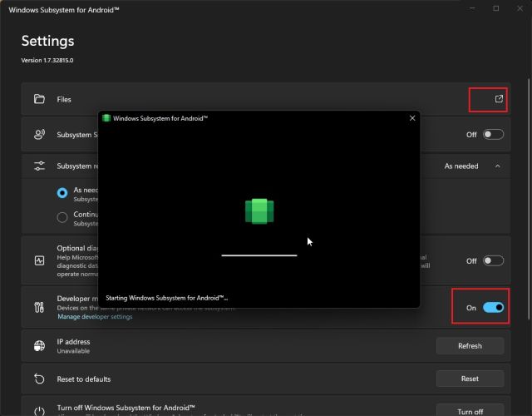Click the Subsystem Screen Reader icon
This screenshot has width=532, height=416.
tap(39, 134)
